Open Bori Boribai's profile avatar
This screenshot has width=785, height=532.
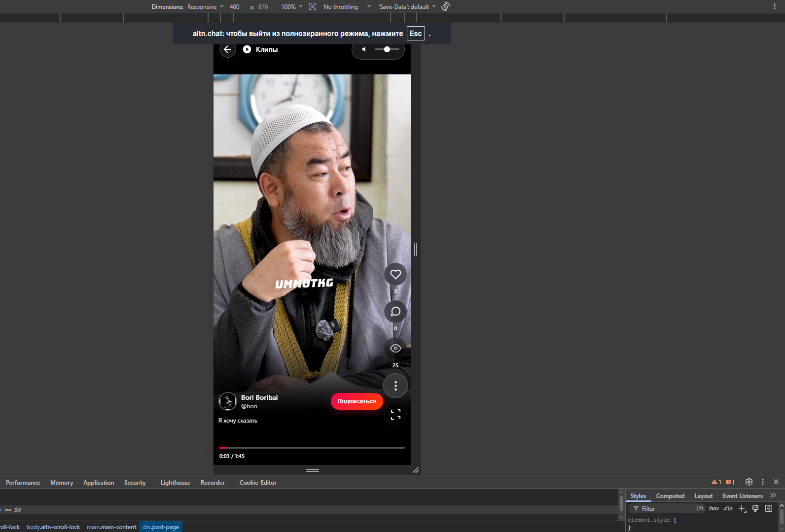pos(228,401)
